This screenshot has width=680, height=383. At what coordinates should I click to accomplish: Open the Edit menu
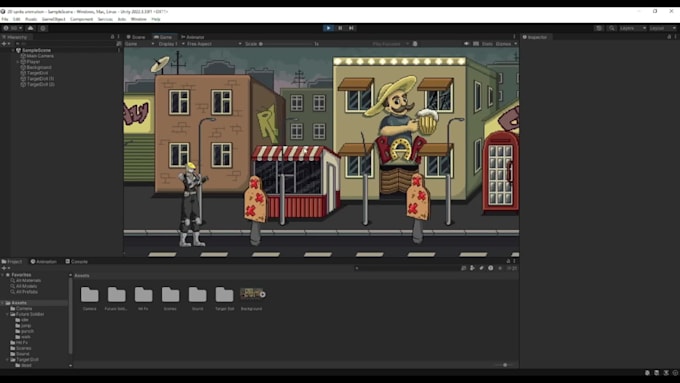click(16, 19)
